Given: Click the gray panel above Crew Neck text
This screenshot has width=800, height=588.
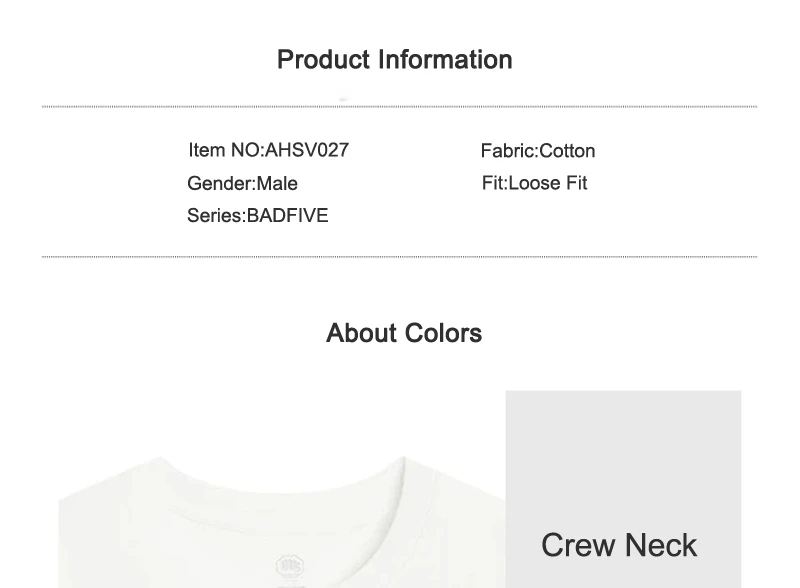Looking at the screenshot, I should point(623,454).
